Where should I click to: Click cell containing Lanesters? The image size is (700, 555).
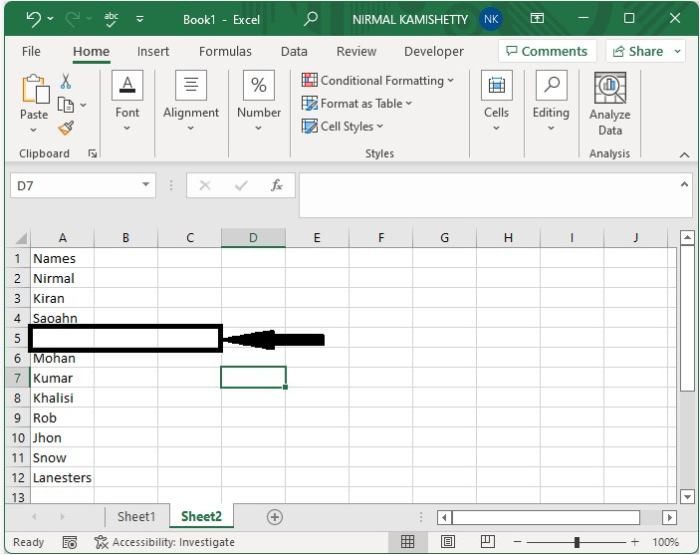point(62,478)
